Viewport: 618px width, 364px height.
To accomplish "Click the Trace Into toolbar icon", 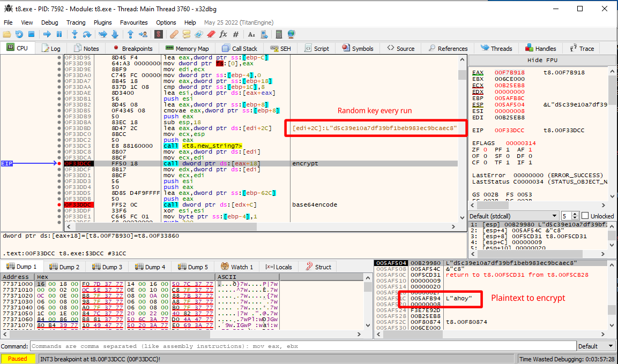I will 102,34.
